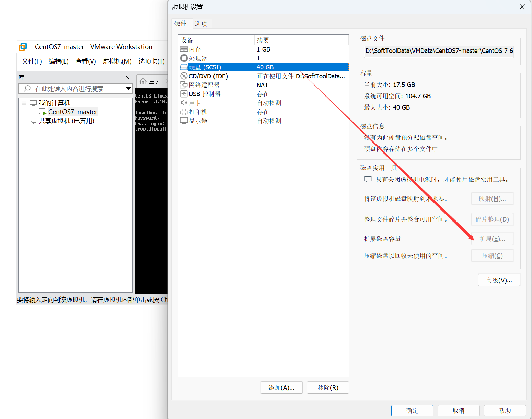
Task: Click the display 自动检测 summary
Action: point(269,121)
